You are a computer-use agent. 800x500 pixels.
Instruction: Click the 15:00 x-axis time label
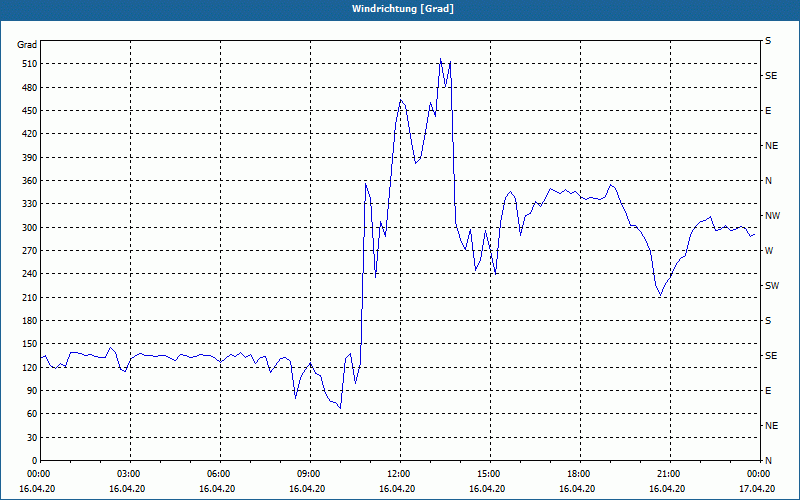coord(490,474)
